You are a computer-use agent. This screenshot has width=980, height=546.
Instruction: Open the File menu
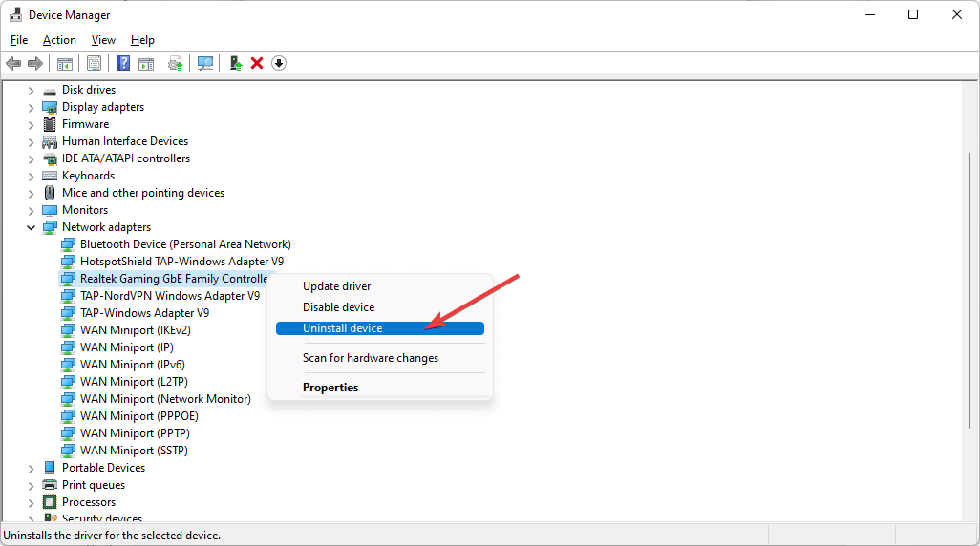tap(19, 40)
